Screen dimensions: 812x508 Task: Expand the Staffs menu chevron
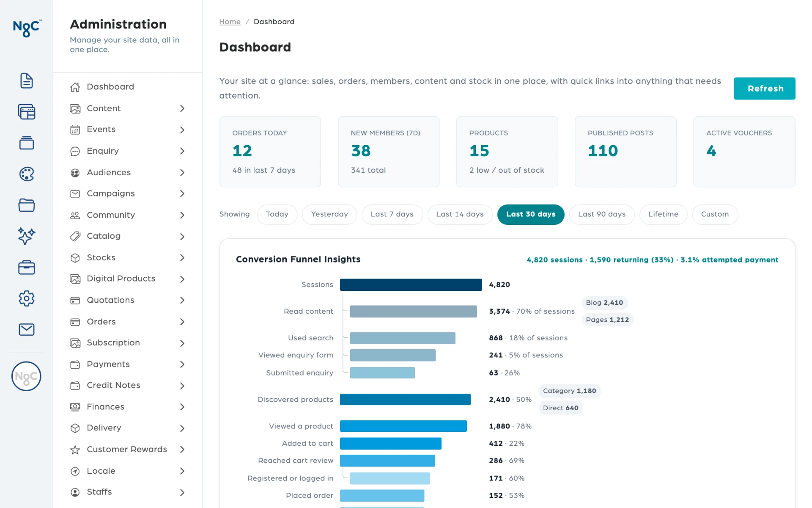coord(182,492)
